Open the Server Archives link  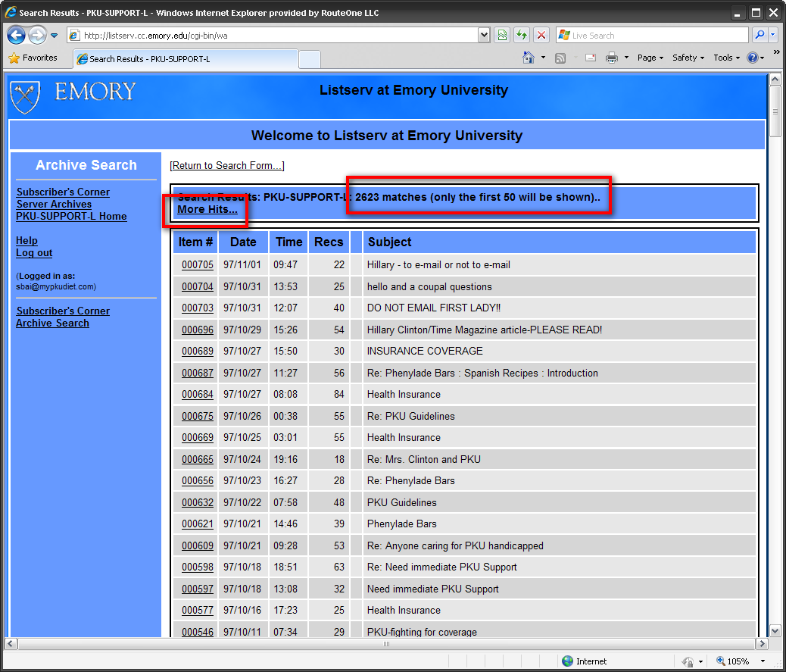point(54,204)
